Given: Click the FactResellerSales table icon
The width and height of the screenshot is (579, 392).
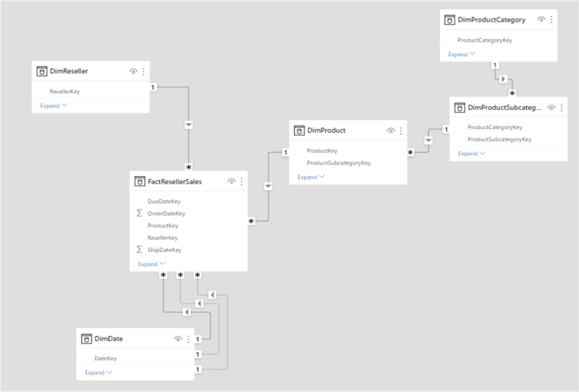Looking at the screenshot, I should (140, 181).
